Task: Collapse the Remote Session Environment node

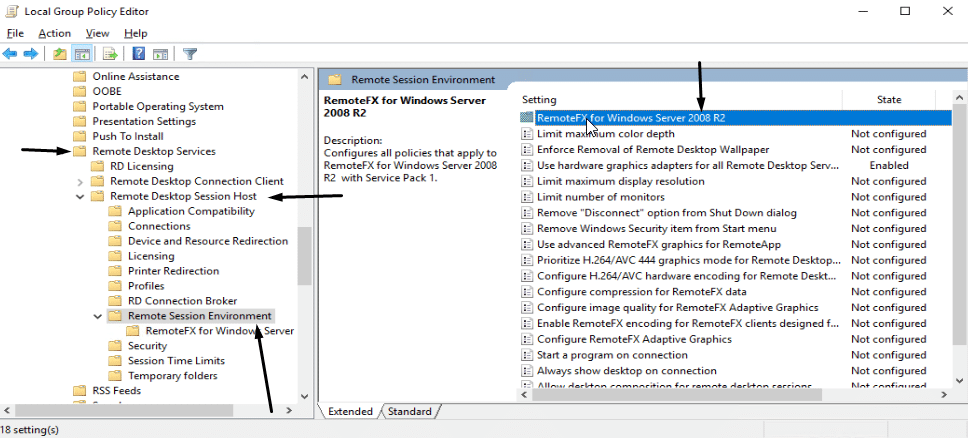Action: (x=97, y=316)
